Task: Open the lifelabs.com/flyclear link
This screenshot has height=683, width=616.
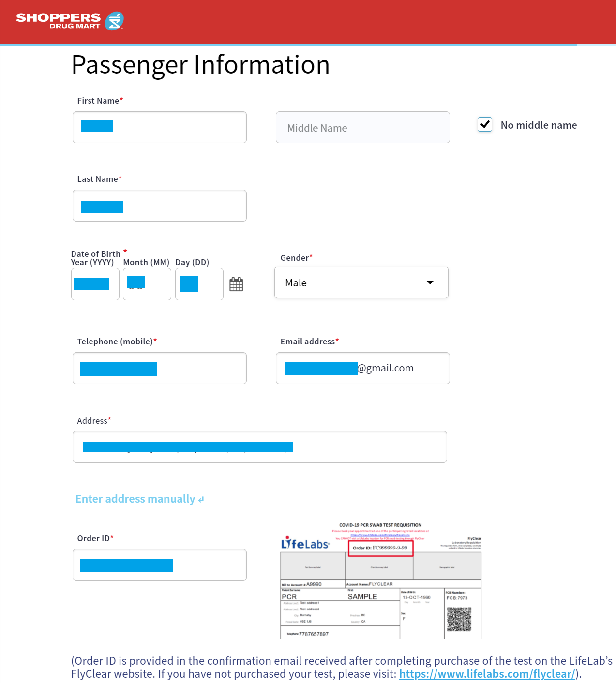Action: pyautogui.click(x=487, y=674)
